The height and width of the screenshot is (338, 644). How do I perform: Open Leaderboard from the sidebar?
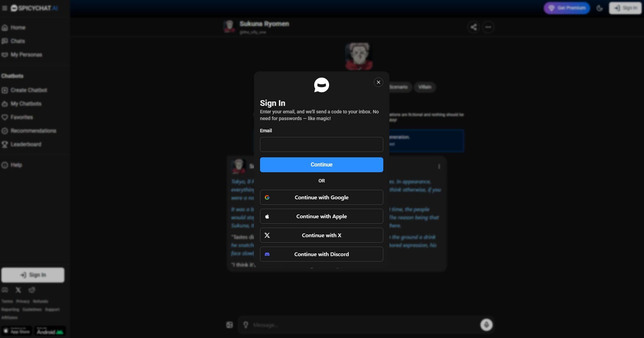click(x=25, y=144)
